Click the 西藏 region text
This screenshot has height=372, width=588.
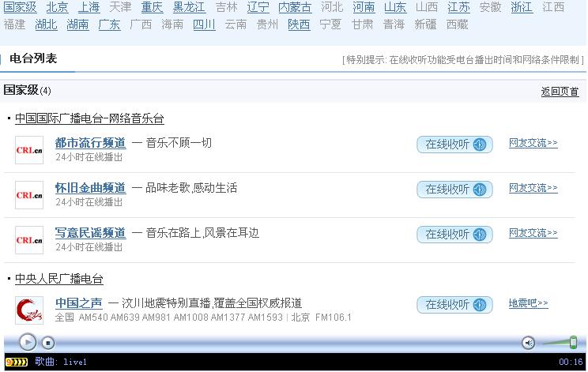[x=457, y=24]
